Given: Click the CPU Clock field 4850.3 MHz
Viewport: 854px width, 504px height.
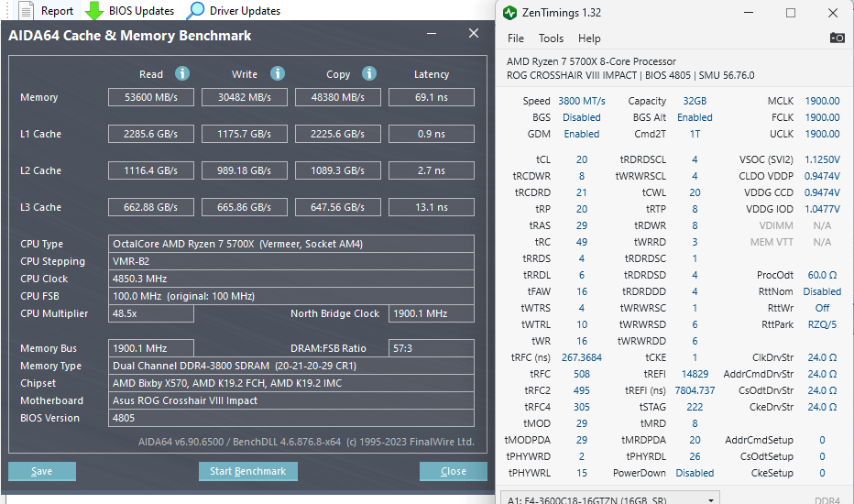Looking at the screenshot, I should (290, 279).
